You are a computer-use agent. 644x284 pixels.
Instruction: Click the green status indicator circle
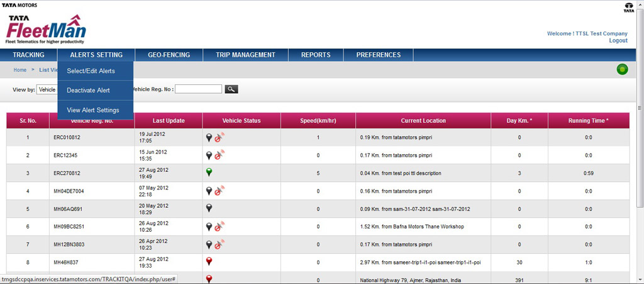click(x=622, y=70)
